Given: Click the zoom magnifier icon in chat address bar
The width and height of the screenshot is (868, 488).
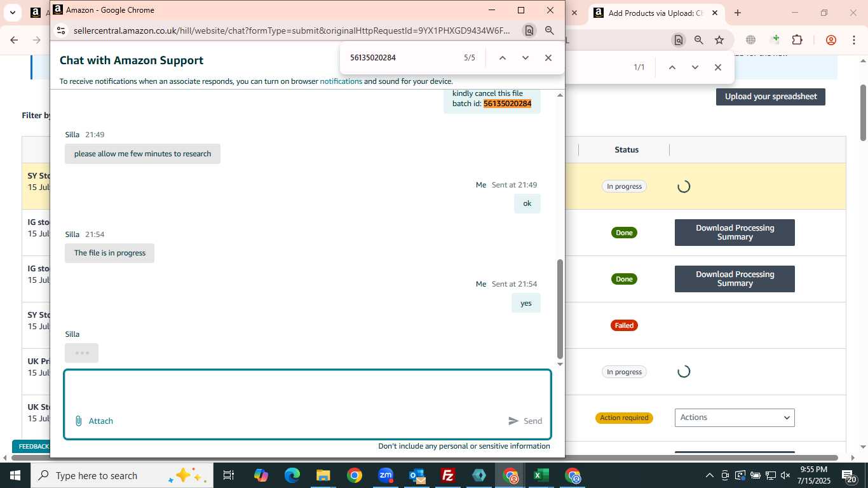Looking at the screenshot, I should pos(550,30).
